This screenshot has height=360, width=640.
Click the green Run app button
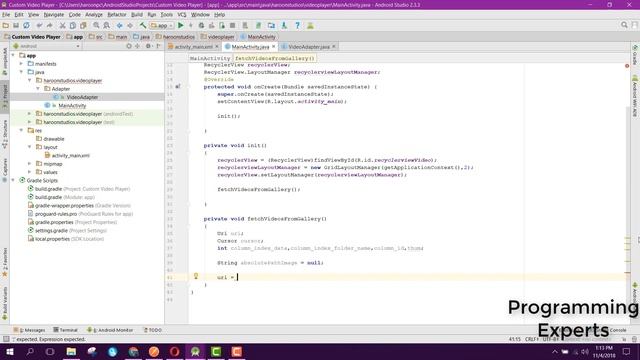pos(180,25)
